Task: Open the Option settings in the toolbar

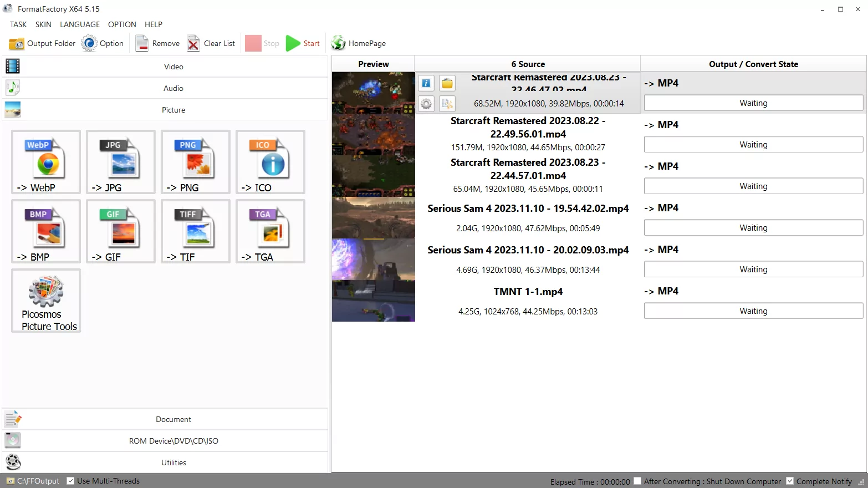Action: [x=103, y=43]
